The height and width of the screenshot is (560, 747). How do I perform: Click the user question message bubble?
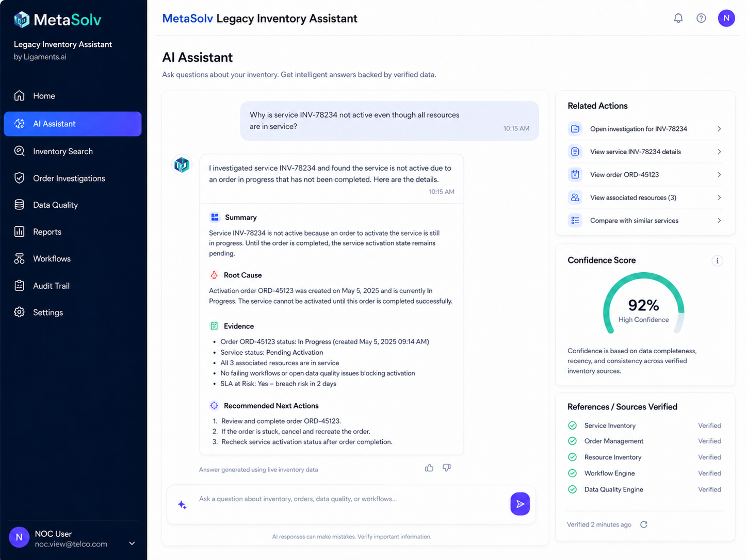click(389, 121)
